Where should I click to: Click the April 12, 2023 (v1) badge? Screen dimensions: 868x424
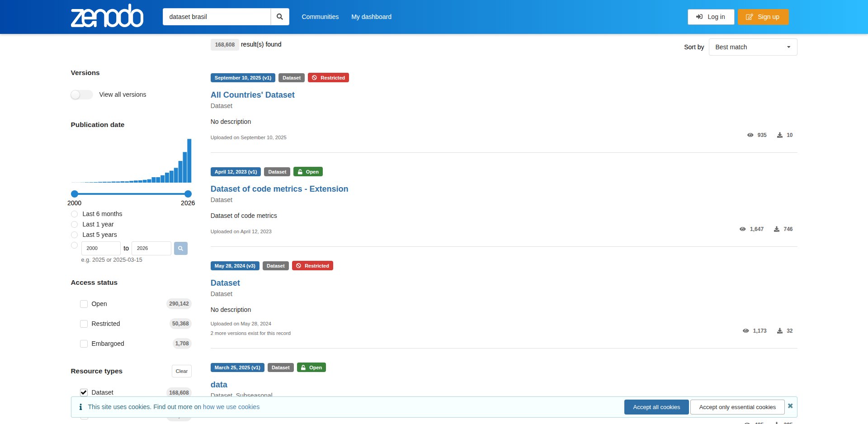236,172
